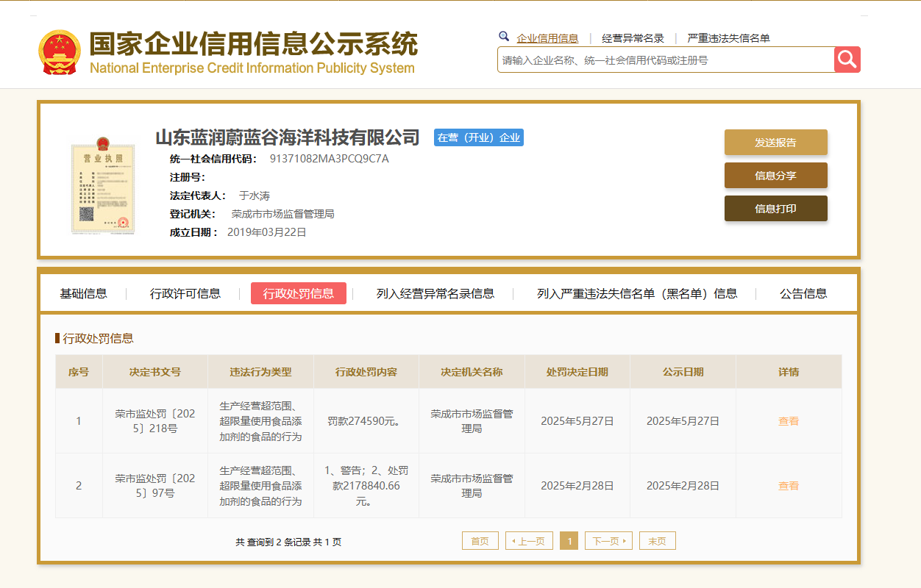Click the penalty cell 罚款274590元

[366, 421]
